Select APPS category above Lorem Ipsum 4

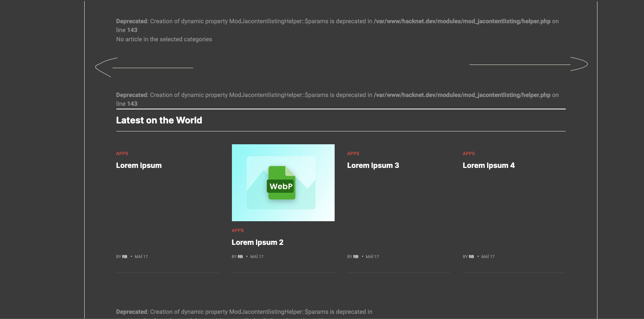click(469, 153)
